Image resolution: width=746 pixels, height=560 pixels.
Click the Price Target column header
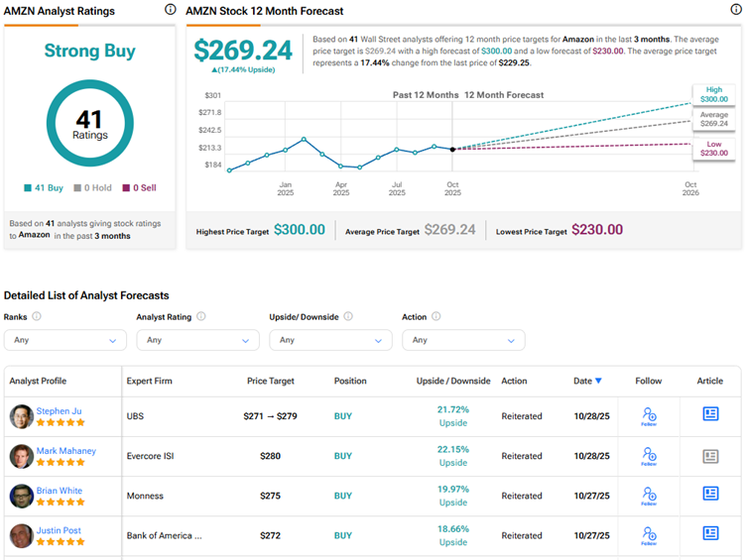pyautogui.click(x=270, y=381)
